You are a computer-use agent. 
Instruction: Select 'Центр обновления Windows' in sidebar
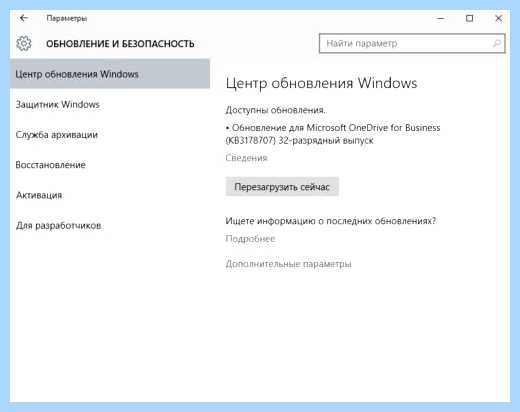pyautogui.click(x=110, y=74)
